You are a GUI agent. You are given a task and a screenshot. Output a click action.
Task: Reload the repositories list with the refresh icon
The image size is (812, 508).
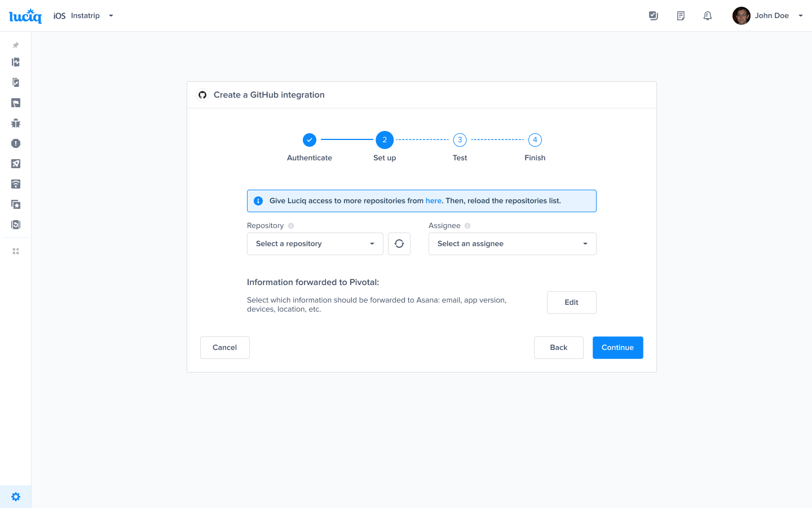tap(399, 243)
